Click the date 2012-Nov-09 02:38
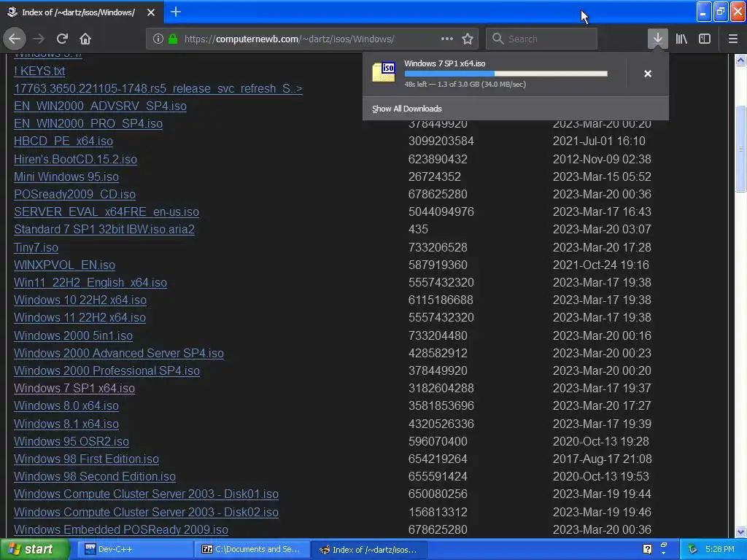This screenshot has height=560, width=747. (602, 159)
